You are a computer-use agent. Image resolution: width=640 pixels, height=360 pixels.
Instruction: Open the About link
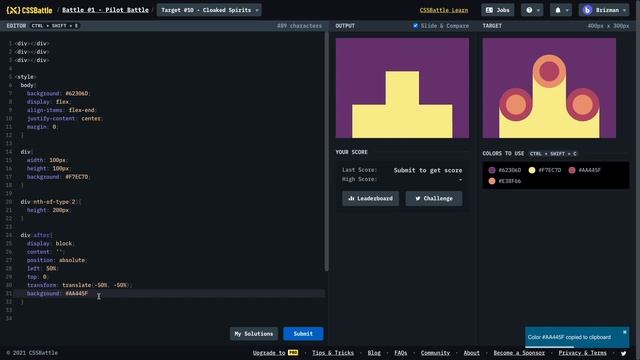(x=471, y=353)
